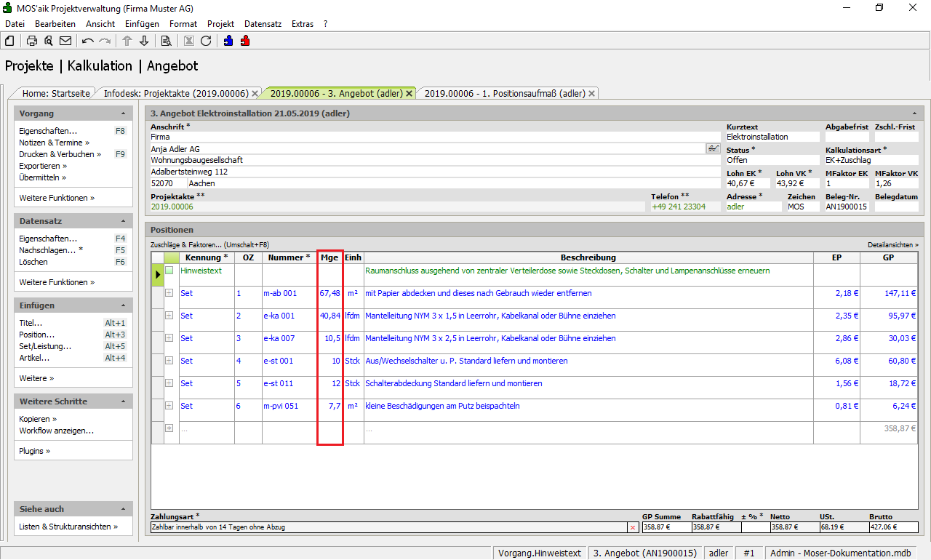Expand the Set row m-pvi 051
Screen dimensions: 931x560
pyautogui.click(x=169, y=406)
